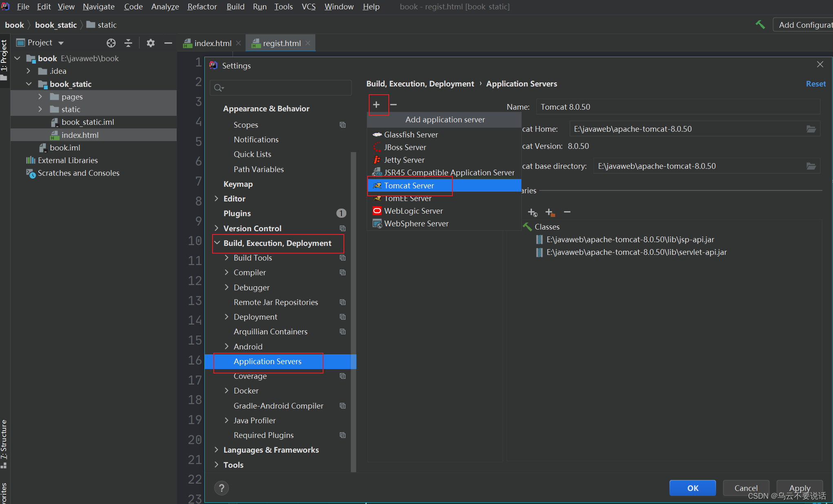
Task: Expand Version Control settings
Action: 216,228
